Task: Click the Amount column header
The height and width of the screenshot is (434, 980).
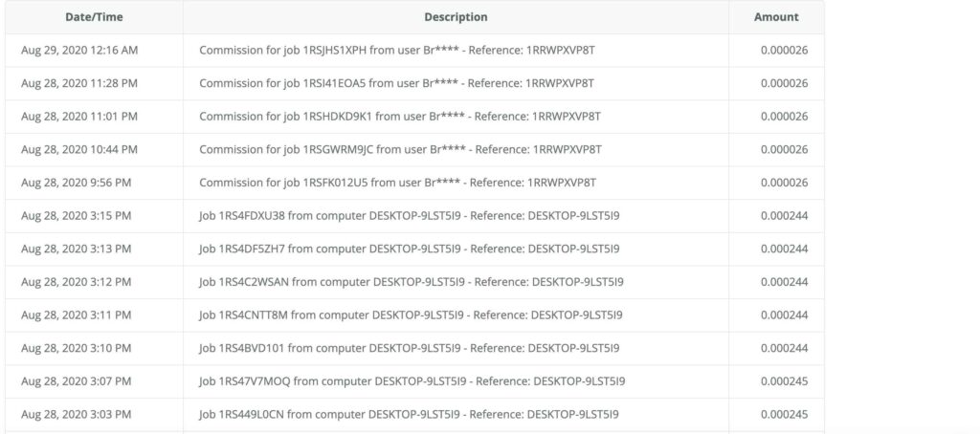Action: coord(775,17)
